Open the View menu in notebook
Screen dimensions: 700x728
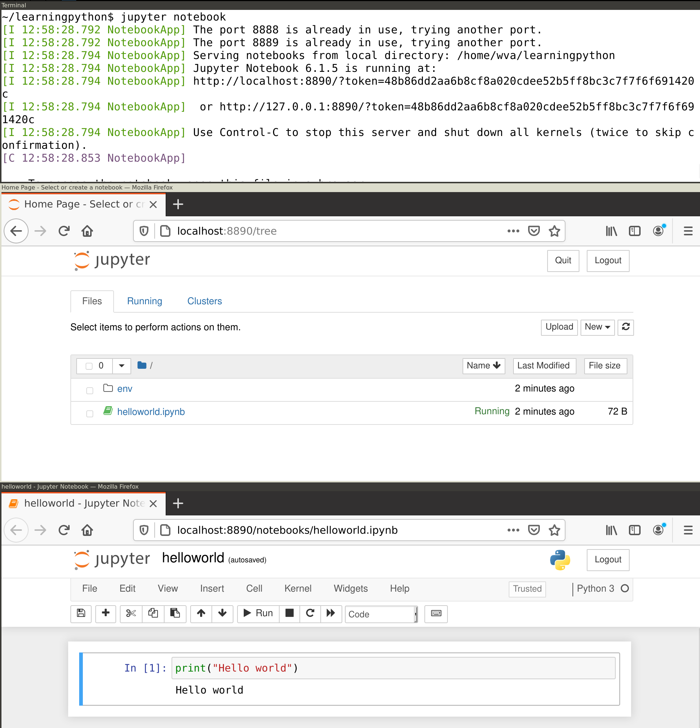pyautogui.click(x=168, y=588)
